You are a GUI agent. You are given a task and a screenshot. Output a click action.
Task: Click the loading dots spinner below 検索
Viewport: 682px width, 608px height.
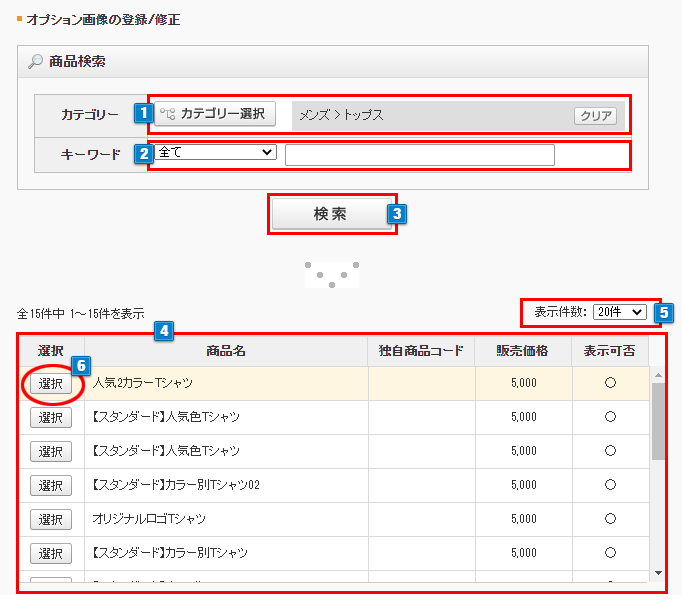pos(331,273)
